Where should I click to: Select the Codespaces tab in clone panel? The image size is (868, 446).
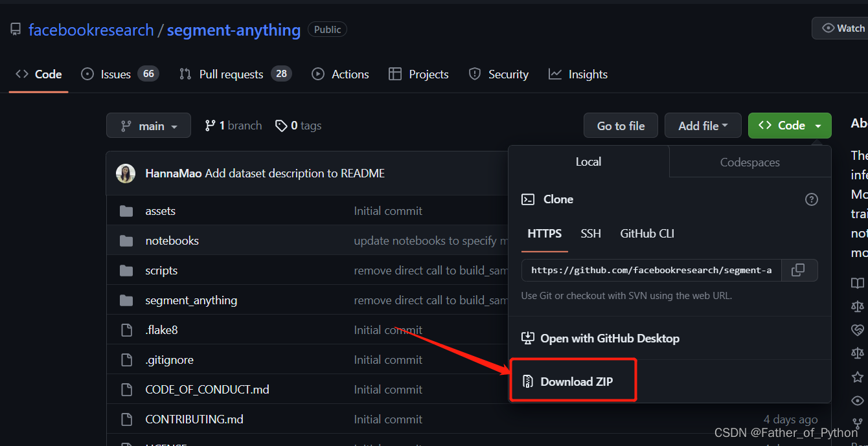pyautogui.click(x=750, y=162)
